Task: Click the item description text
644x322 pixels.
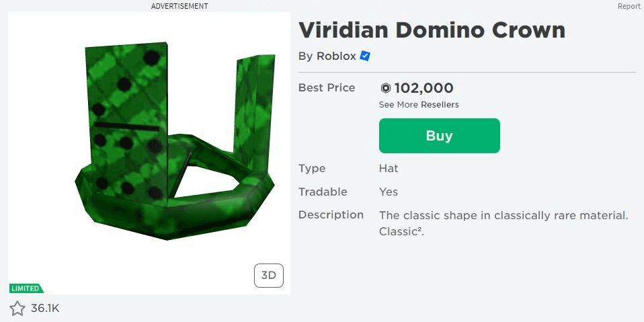Action: [503, 223]
